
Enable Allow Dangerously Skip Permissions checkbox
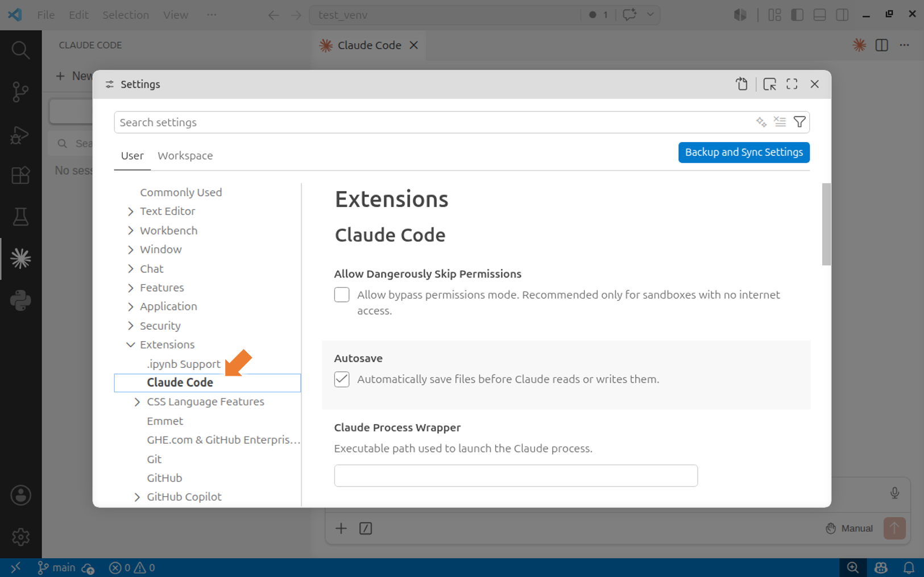click(x=342, y=294)
